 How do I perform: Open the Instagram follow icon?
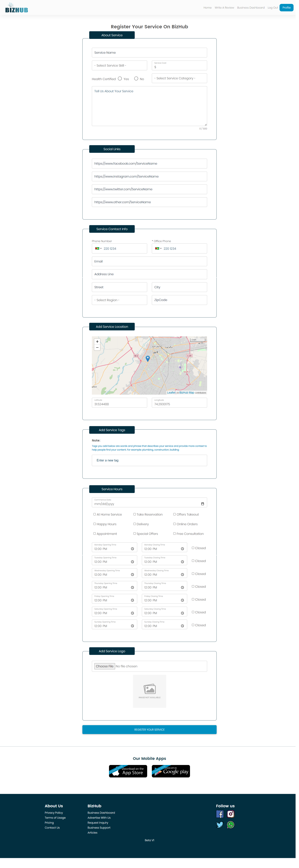(231, 814)
